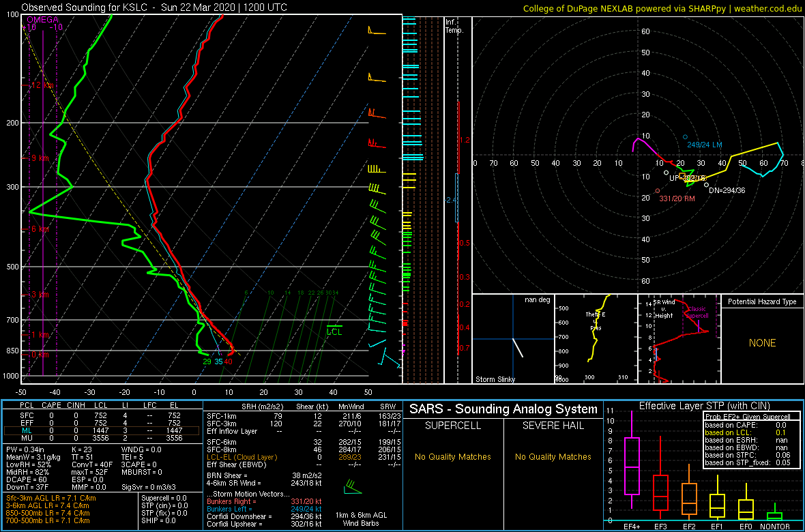The image size is (805, 532).
Task: Click the Supercell = 0.0 composite value
Action: (165, 499)
